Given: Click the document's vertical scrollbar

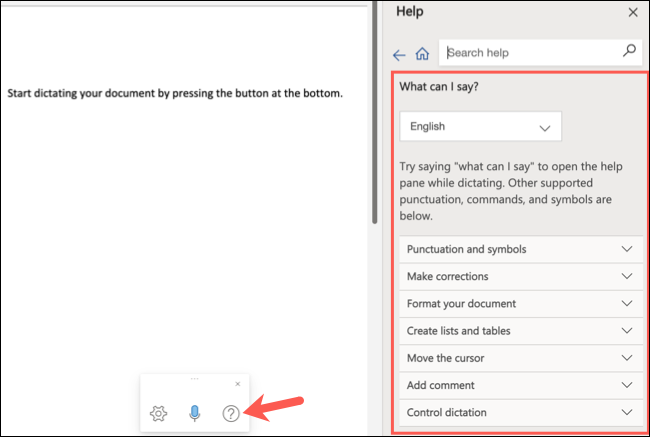Looking at the screenshot, I should (x=375, y=110).
